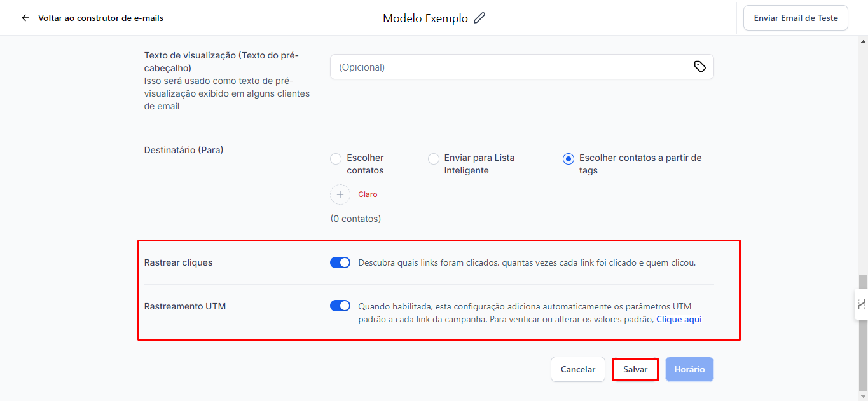
Task: Click the Cancelar button
Action: click(577, 369)
